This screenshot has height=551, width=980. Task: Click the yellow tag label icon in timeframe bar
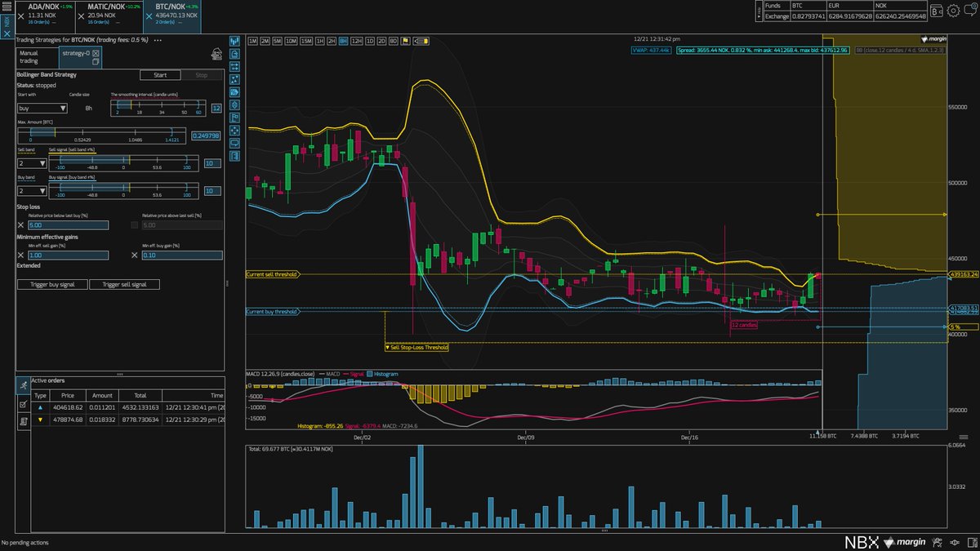point(421,40)
